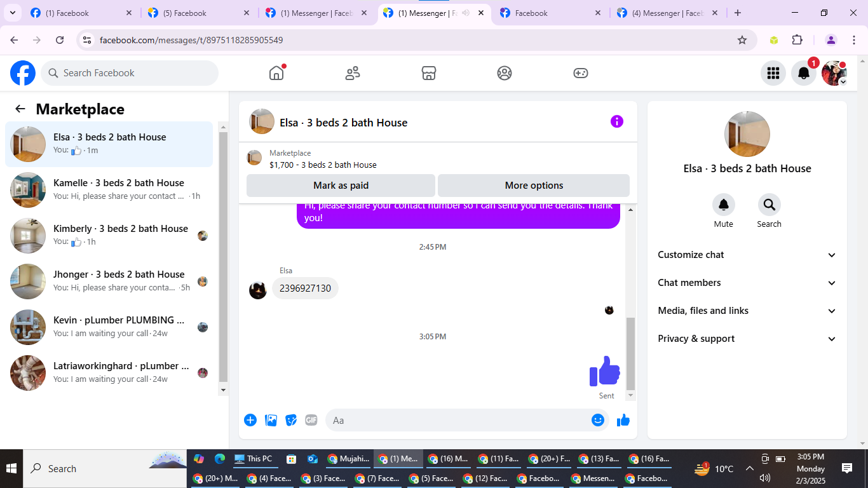868x488 pixels.
Task: Send a thumbs-up like
Action: coord(623,420)
